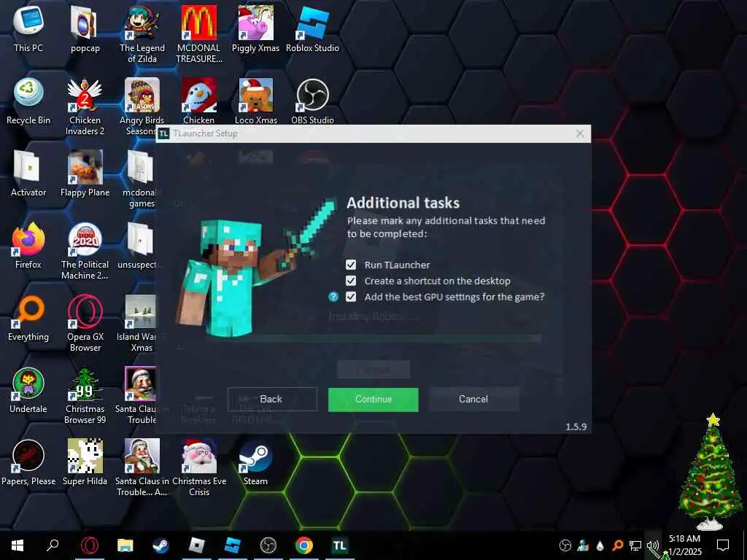This screenshot has width=747, height=560.
Task: Open Opera GX from the taskbar
Action: click(x=90, y=545)
